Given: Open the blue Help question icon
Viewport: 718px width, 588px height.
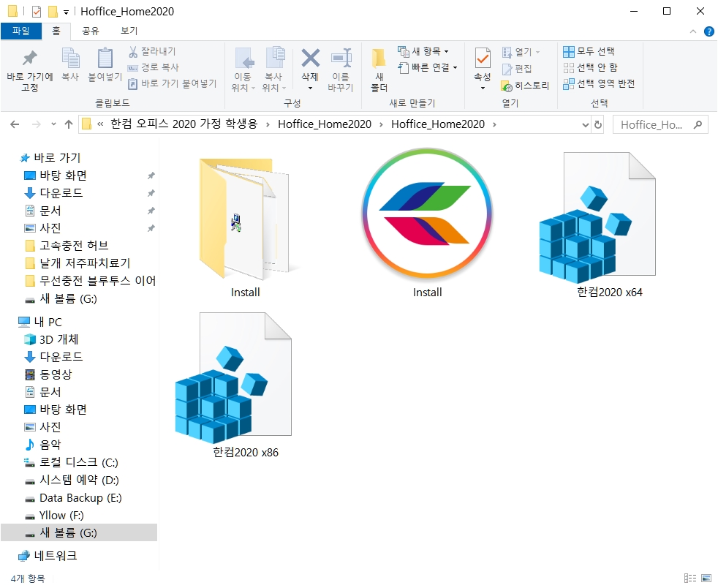Looking at the screenshot, I should (708, 31).
